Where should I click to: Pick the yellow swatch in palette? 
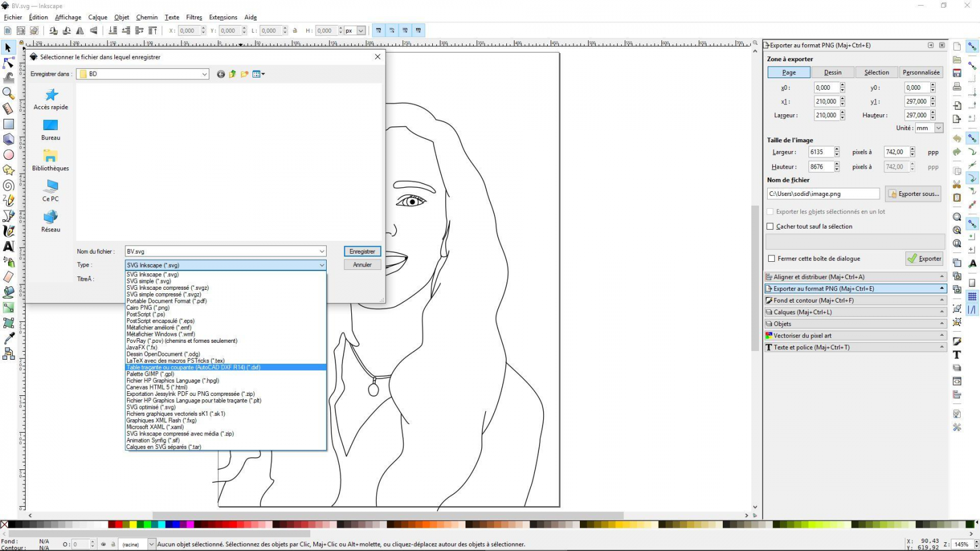(133, 524)
